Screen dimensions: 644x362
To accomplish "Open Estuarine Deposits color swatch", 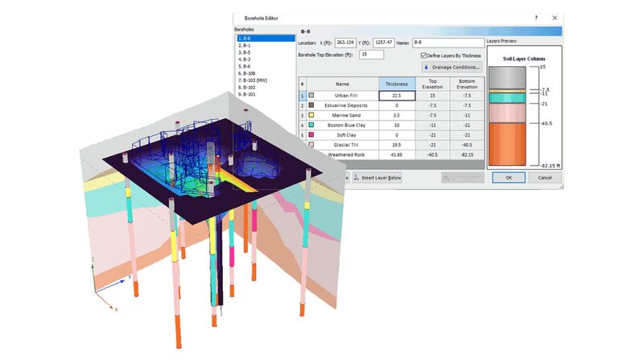I will coord(312,105).
